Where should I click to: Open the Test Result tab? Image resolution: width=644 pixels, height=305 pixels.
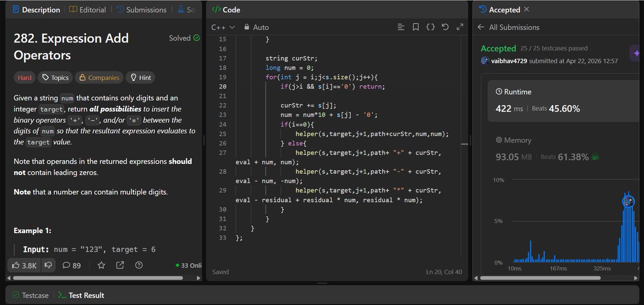81,295
